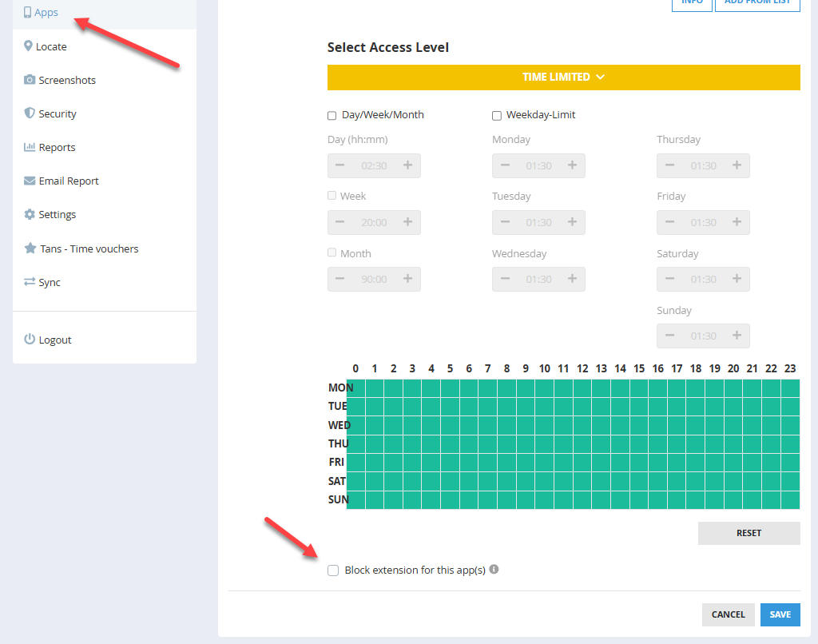Viewport: 818px width, 644px height.
Task: Decrease the Monday limit with minus button
Action: click(505, 165)
